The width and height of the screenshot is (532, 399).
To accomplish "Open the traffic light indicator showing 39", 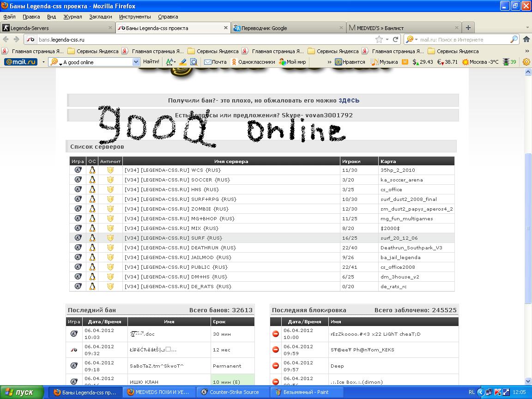I will tap(510, 62).
